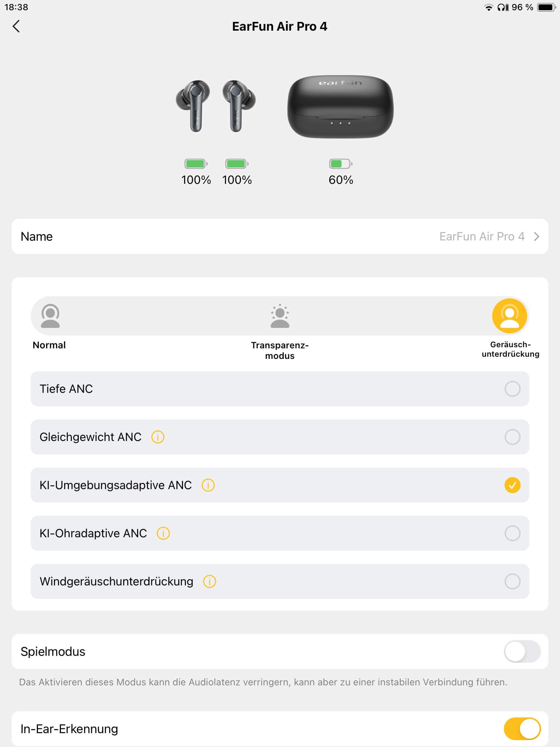
Task: Select the Normal mode icon
Action: [x=50, y=316]
